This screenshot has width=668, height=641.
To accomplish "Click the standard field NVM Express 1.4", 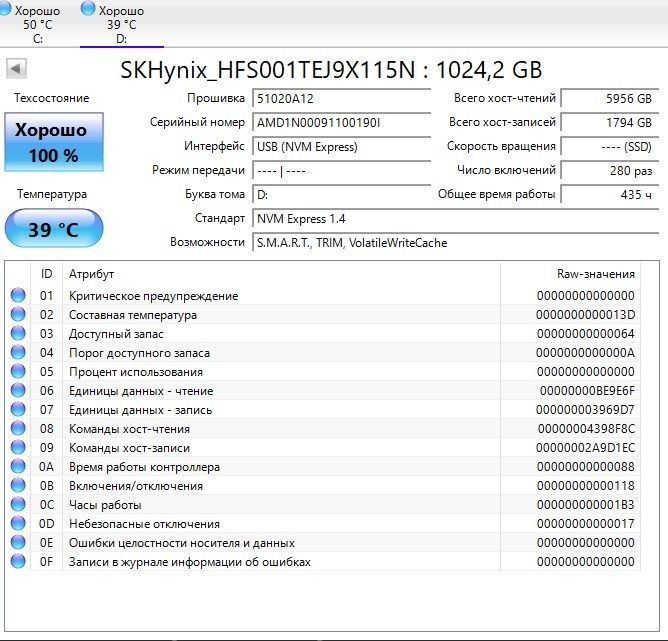I will tap(455, 219).
